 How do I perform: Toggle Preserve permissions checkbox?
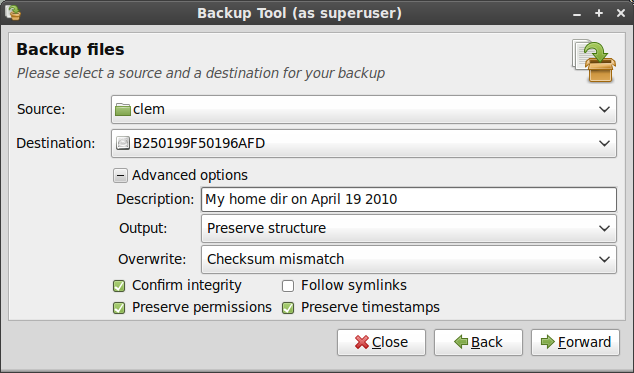119,308
